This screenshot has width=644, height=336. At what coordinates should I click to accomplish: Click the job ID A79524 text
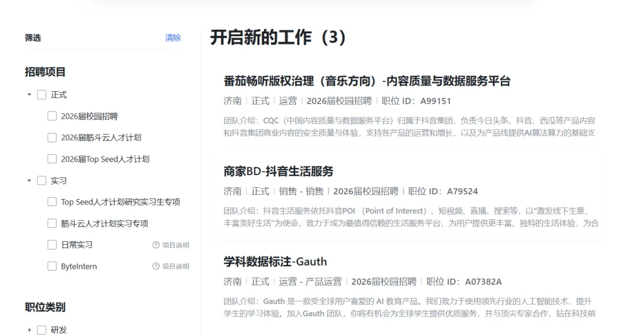pyautogui.click(x=462, y=191)
